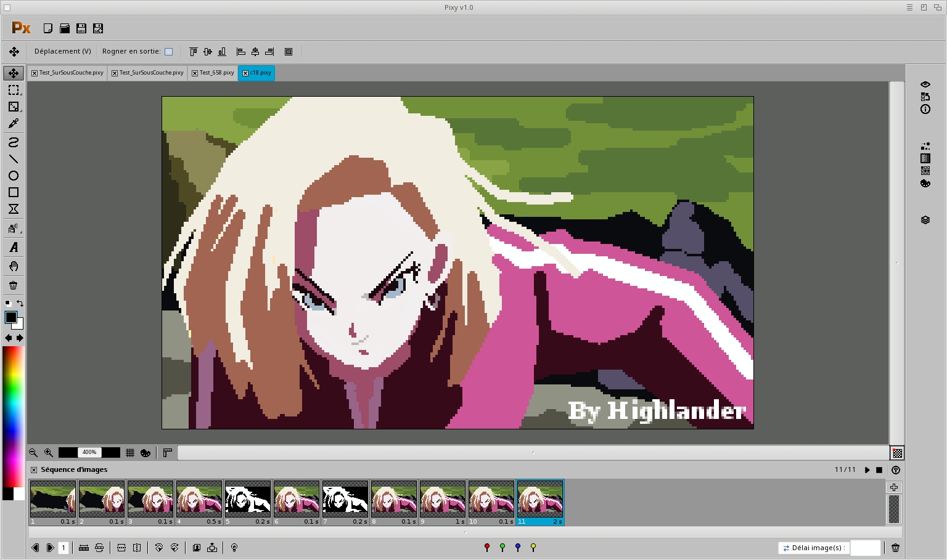The image size is (947, 560).
Task: Click the zoom in magnifier
Action: pyautogui.click(x=49, y=453)
